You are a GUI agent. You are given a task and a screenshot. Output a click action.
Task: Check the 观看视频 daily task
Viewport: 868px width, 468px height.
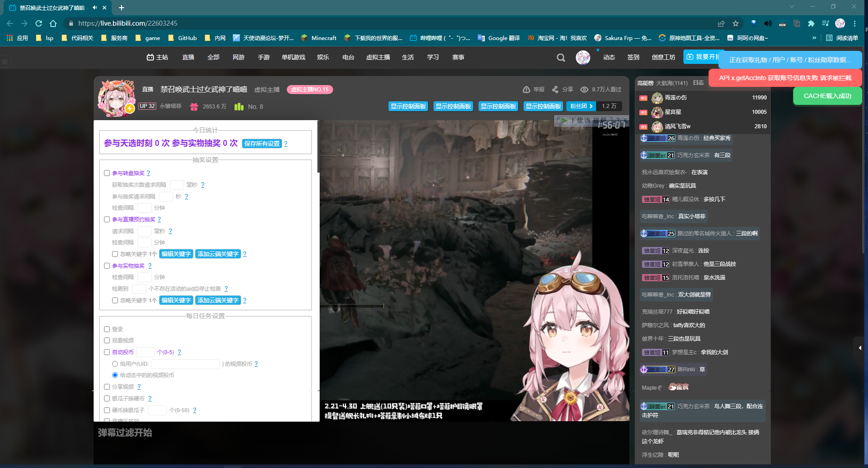[x=107, y=341]
